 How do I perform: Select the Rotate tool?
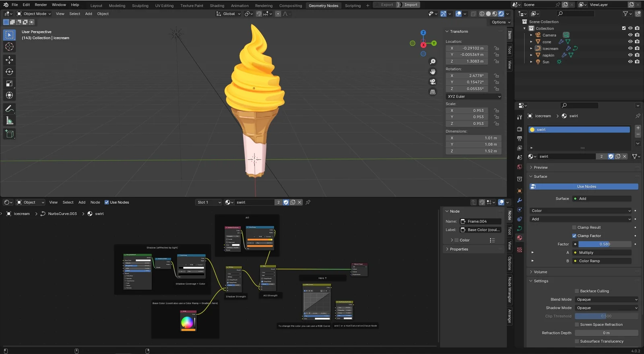coord(9,72)
